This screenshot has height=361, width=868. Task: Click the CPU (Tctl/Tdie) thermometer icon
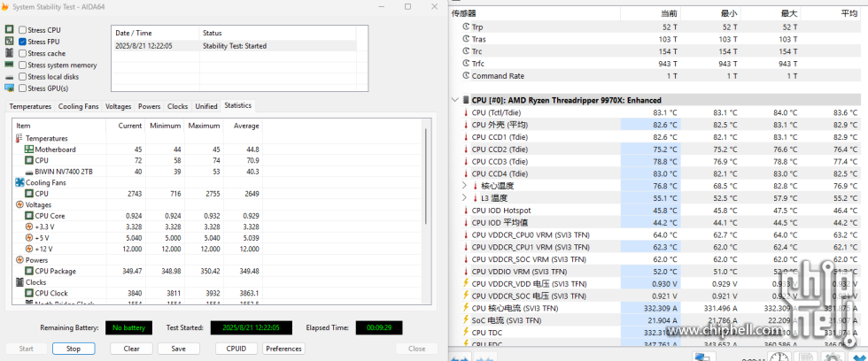(x=466, y=112)
